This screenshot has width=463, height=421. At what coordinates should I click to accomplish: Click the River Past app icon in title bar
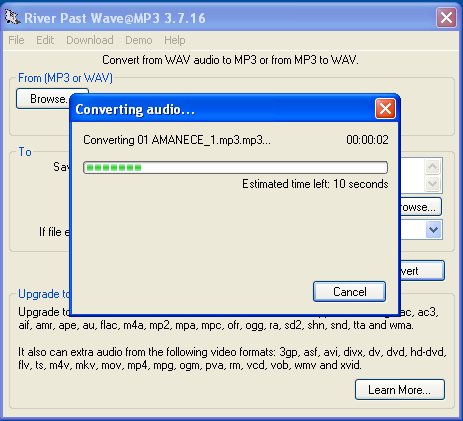tap(13, 17)
